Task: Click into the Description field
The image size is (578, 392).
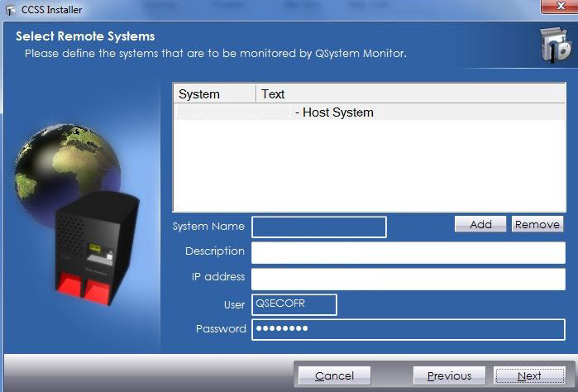Action: click(x=408, y=253)
